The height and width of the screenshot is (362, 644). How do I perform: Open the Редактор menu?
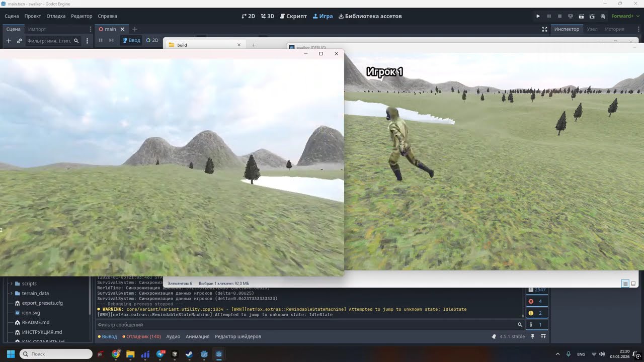click(82, 16)
